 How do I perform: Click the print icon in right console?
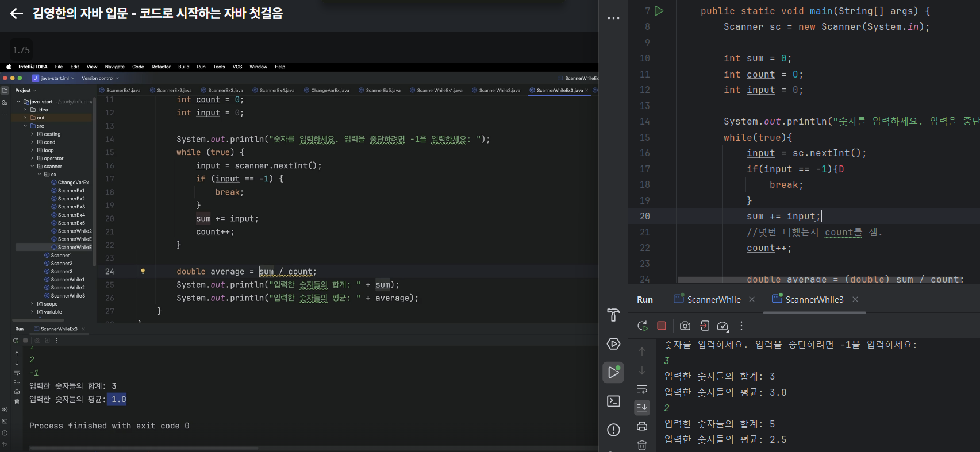pyautogui.click(x=642, y=426)
